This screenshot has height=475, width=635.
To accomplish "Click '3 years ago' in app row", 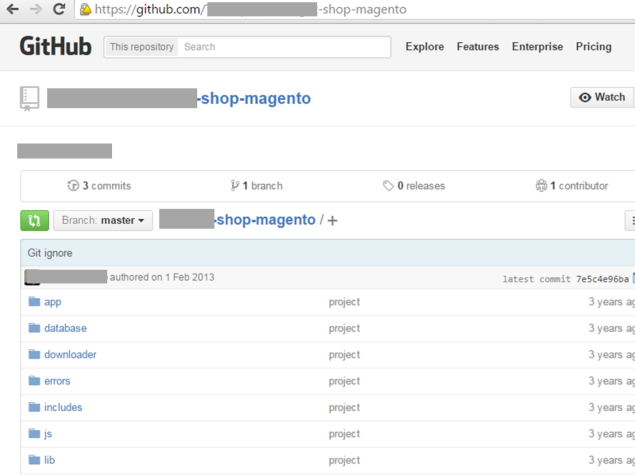I will point(612,302).
